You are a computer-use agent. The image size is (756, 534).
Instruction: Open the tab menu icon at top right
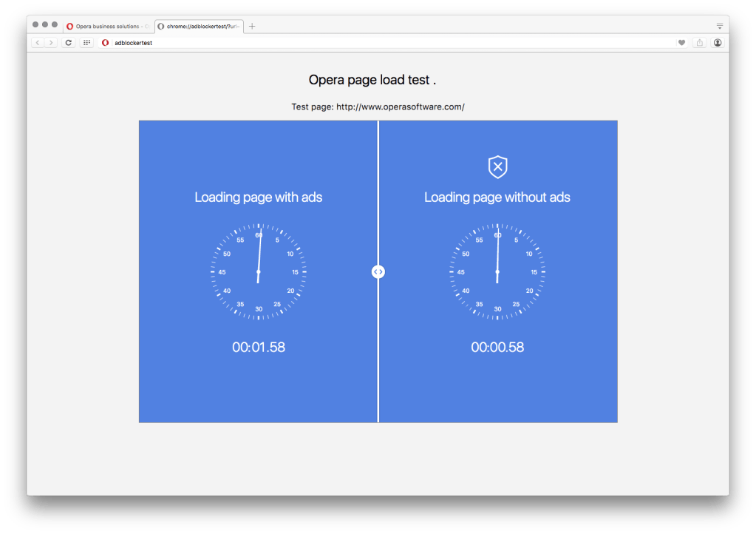pos(719,26)
